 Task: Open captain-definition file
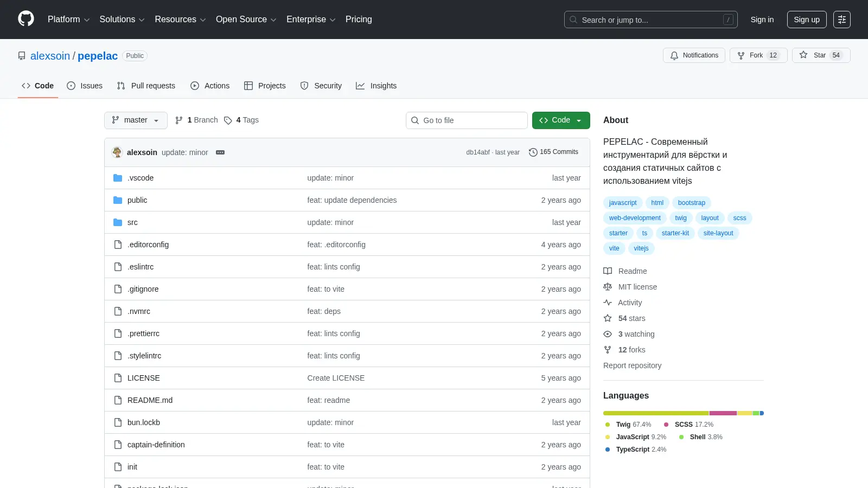(156, 445)
